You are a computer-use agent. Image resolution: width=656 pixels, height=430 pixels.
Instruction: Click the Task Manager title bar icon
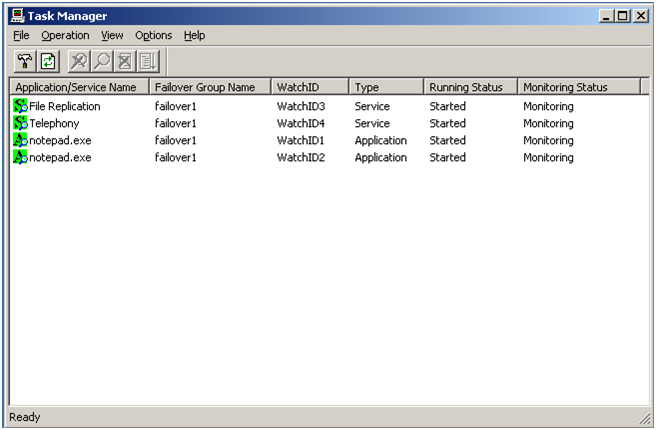(x=16, y=16)
